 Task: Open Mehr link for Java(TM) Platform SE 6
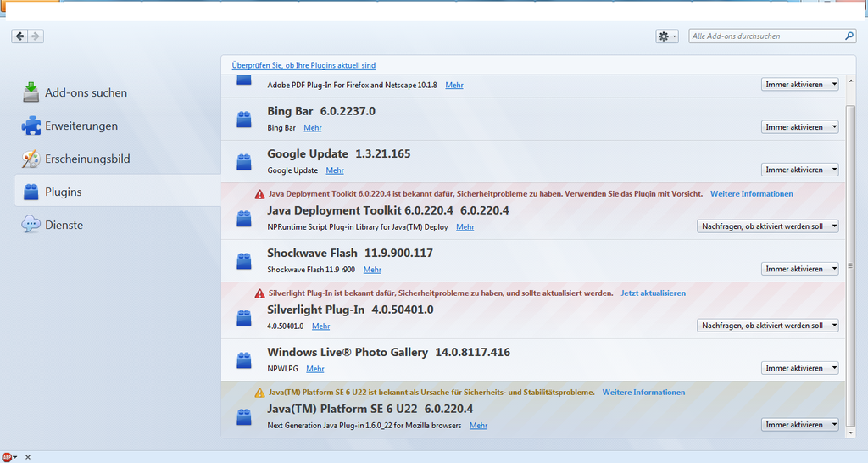pyautogui.click(x=478, y=426)
